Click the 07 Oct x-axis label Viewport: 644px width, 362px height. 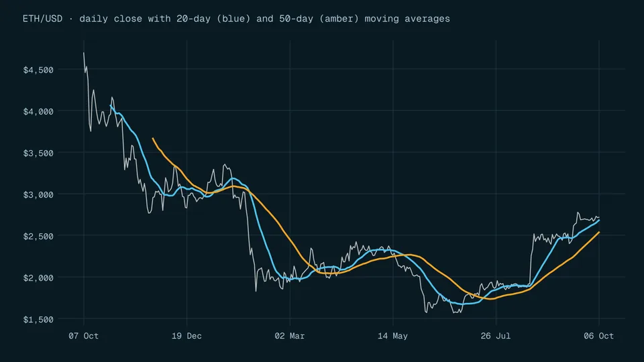[x=84, y=336]
